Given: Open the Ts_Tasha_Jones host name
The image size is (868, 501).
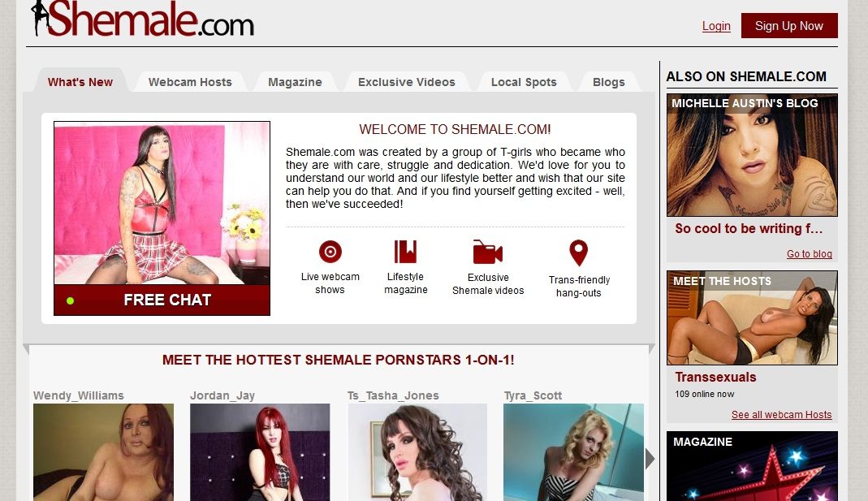Looking at the screenshot, I should [x=393, y=395].
